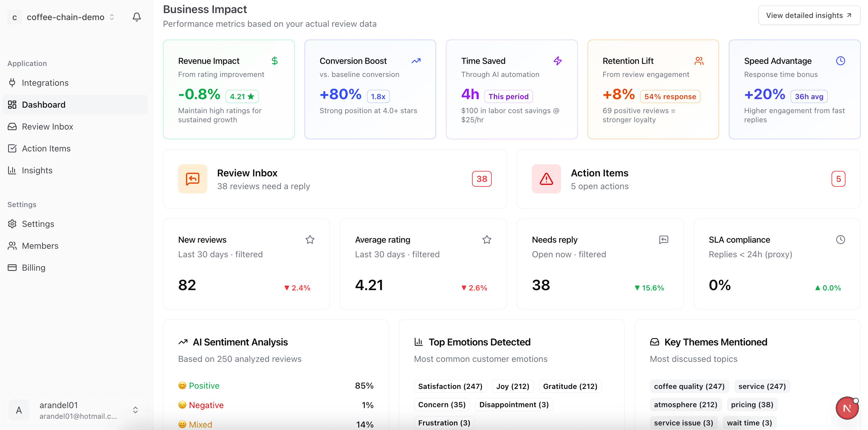Open Review Inbox via its sidebar inbox icon
The height and width of the screenshot is (430, 868).
coord(12,127)
